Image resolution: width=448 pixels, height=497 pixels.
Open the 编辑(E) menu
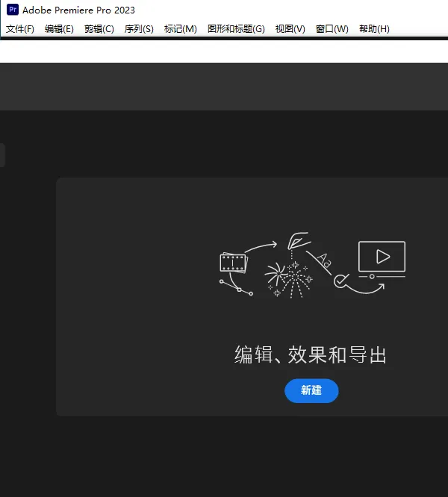59,29
